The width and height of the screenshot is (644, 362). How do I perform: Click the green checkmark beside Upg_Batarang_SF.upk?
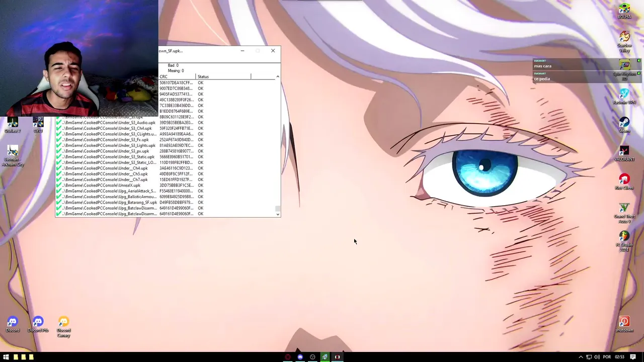click(x=59, y=202)
